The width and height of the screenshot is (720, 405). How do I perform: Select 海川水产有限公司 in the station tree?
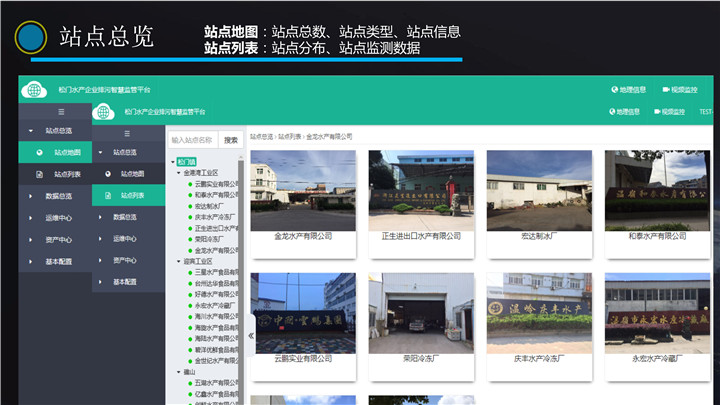tap(216, 316)
